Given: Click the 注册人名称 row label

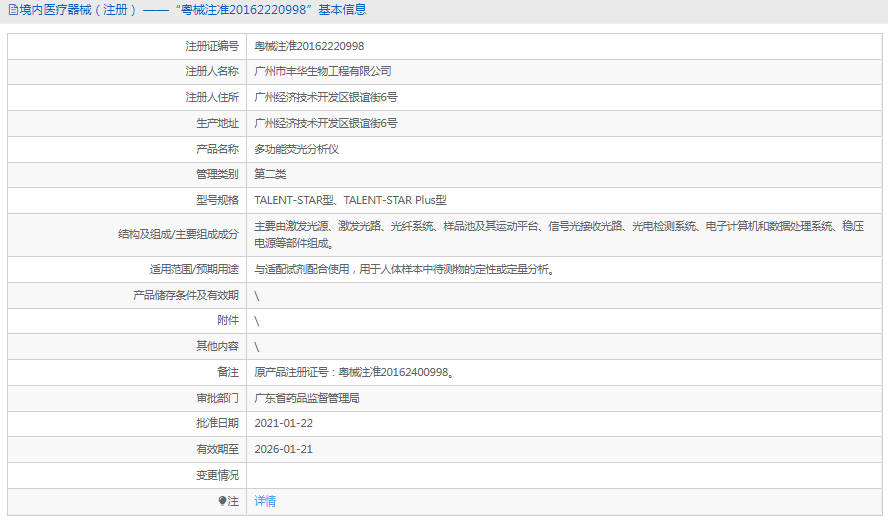Looking at the screenshot, I should (212, 71).
